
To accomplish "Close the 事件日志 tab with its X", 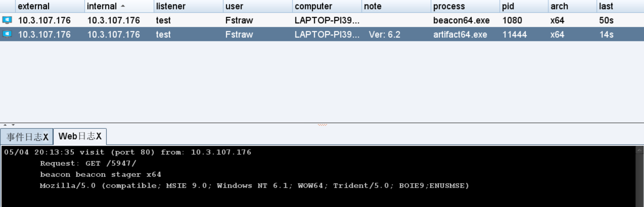I will [x=46, y=137].
